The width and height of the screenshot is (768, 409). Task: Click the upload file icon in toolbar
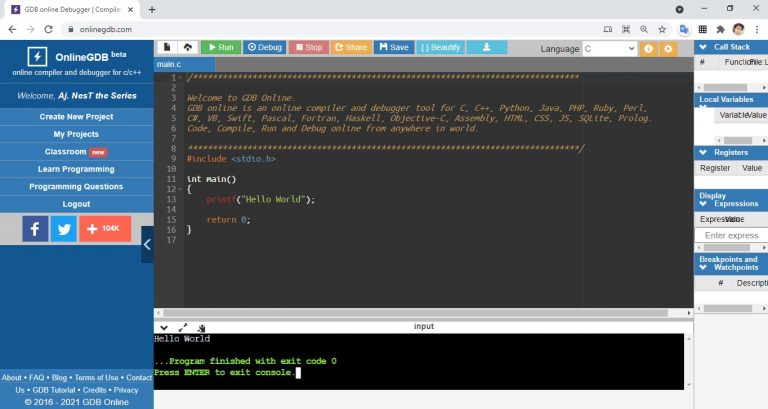[x=187, y=47]
